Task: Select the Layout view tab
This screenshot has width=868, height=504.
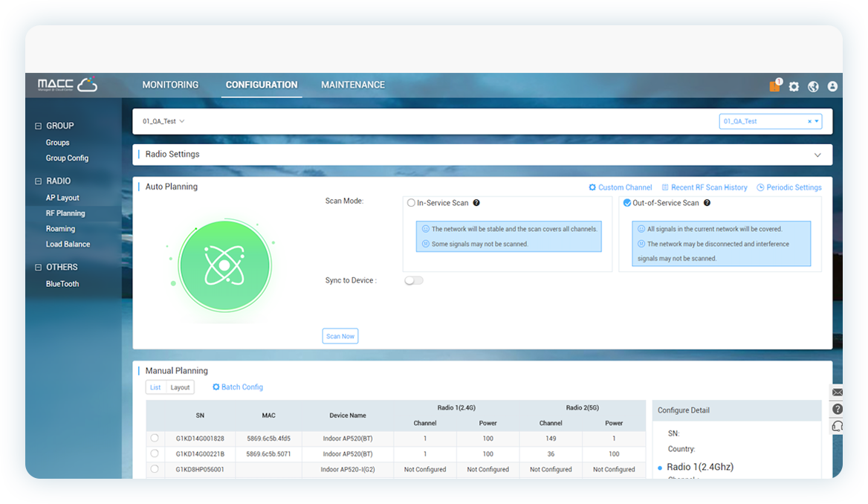Action: 180,387
